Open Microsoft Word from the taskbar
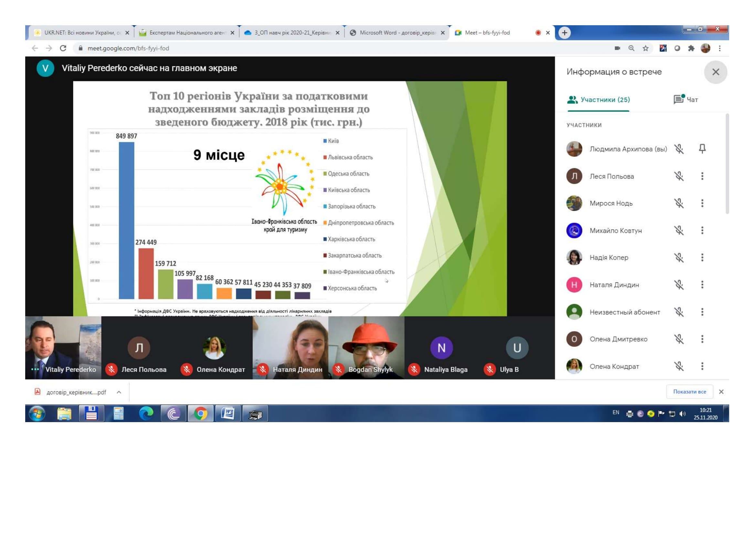This screenshot has height=535, width=756. tap(228, 413)
